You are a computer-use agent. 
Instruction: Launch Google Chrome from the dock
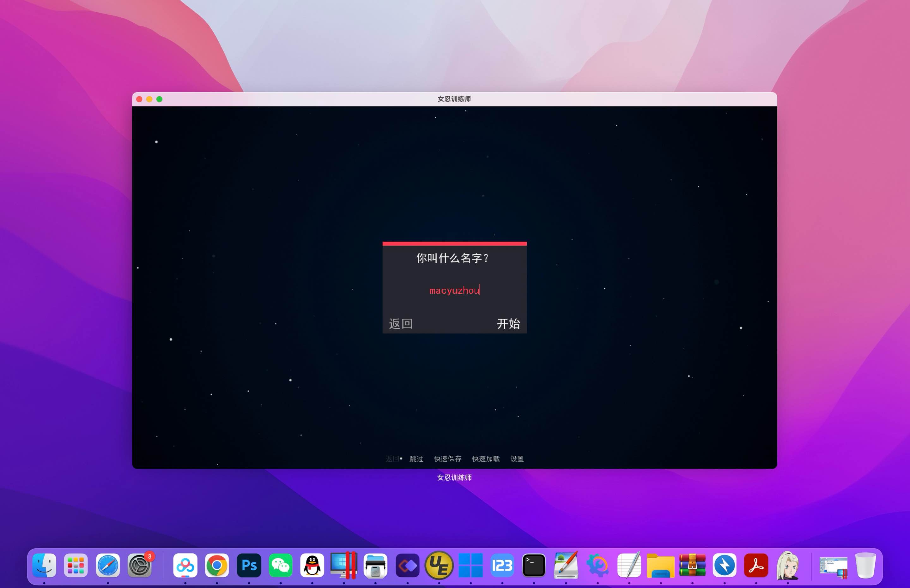(217, 565)
